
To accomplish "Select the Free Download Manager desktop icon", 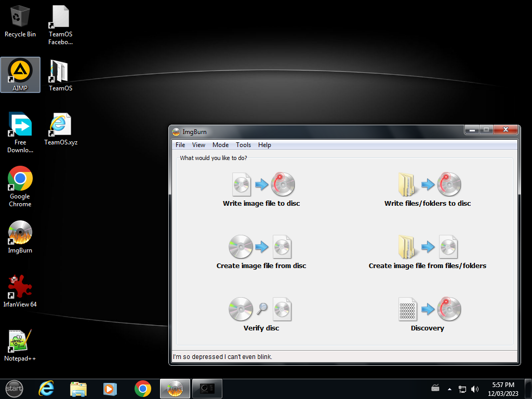I will 20,132.
